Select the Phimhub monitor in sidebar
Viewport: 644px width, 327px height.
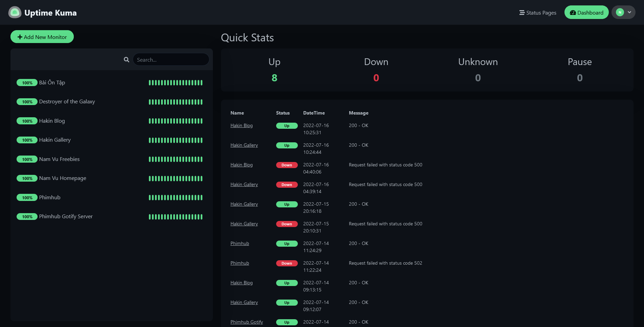(x=112, y=198)
